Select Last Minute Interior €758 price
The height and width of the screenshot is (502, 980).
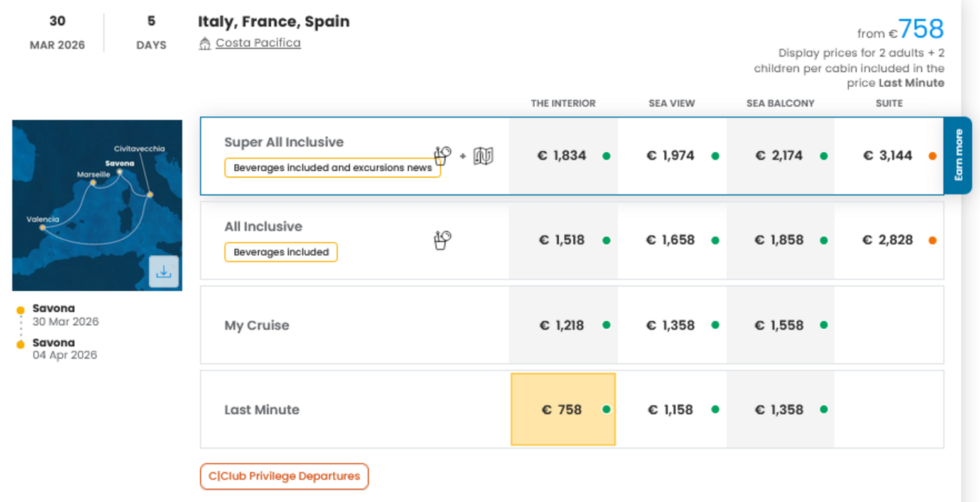[x=562, y=410]
